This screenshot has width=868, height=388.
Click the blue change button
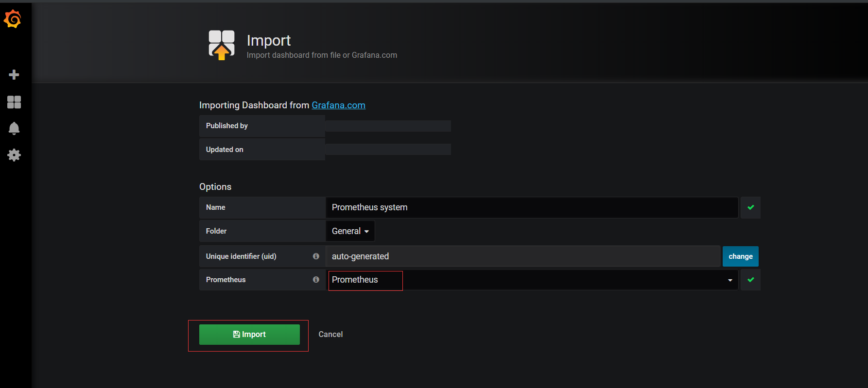coord(740,256)
